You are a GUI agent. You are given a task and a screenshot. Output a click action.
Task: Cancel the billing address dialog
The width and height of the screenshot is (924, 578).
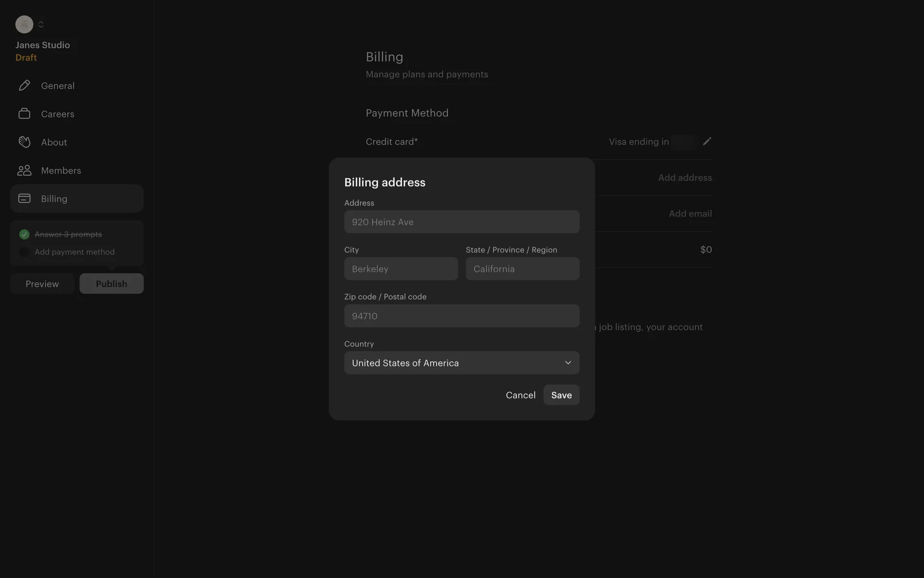click(520, 395)
